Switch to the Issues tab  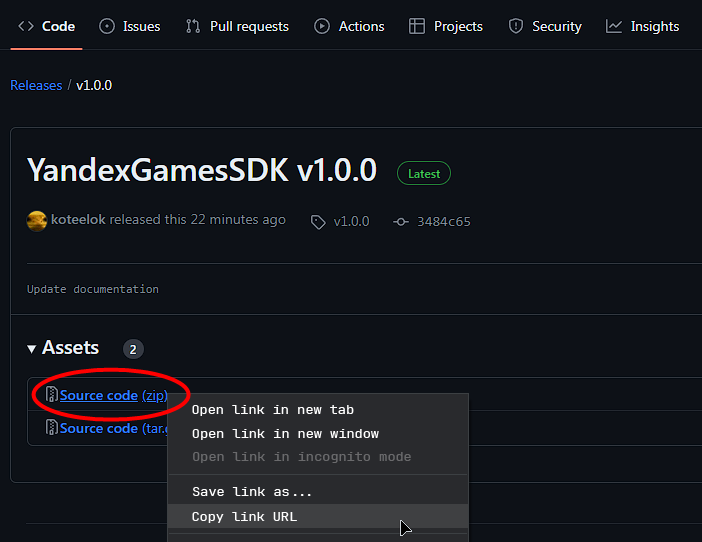pyautogui.click(x=129, y=26)
